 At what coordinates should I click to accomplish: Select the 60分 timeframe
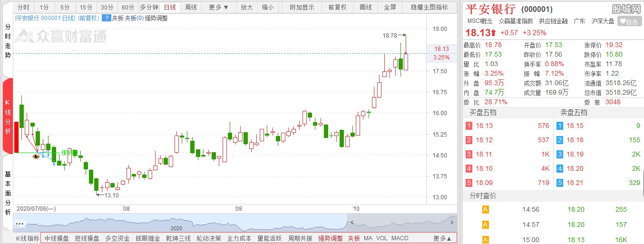coord(128,7)
